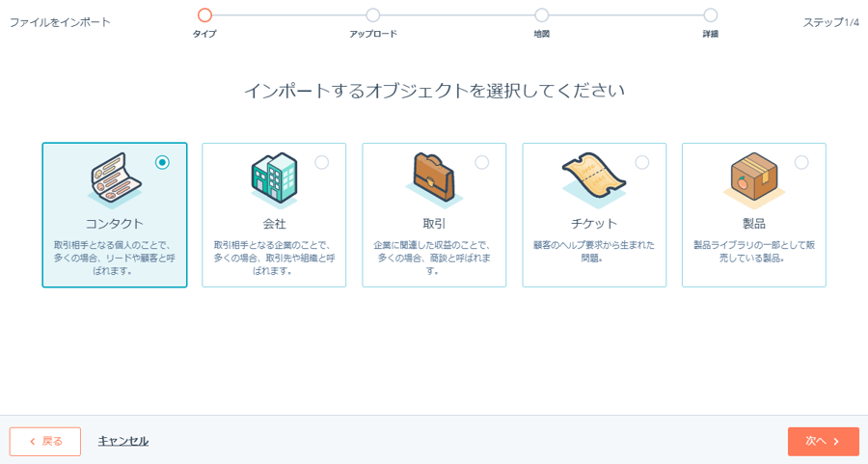Select the 会社 radio button
Image resolution: width=868 pixels, height=464 pixels.
pyautogui.click(x=322, y=162)
